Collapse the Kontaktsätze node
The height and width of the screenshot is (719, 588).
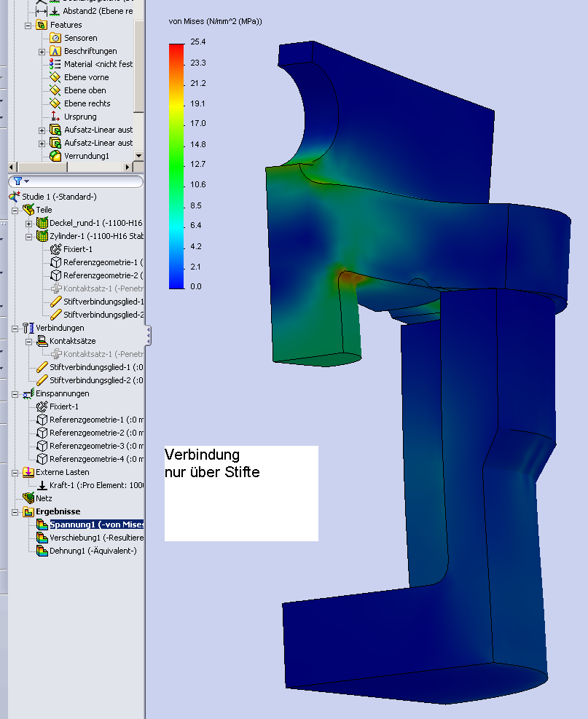28,342
